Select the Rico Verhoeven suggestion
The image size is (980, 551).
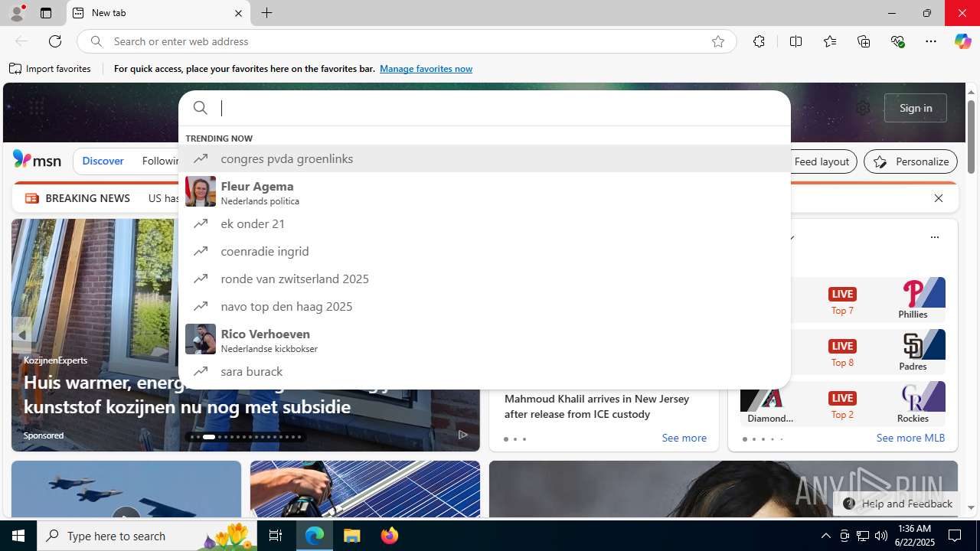(x=484, y=340)
